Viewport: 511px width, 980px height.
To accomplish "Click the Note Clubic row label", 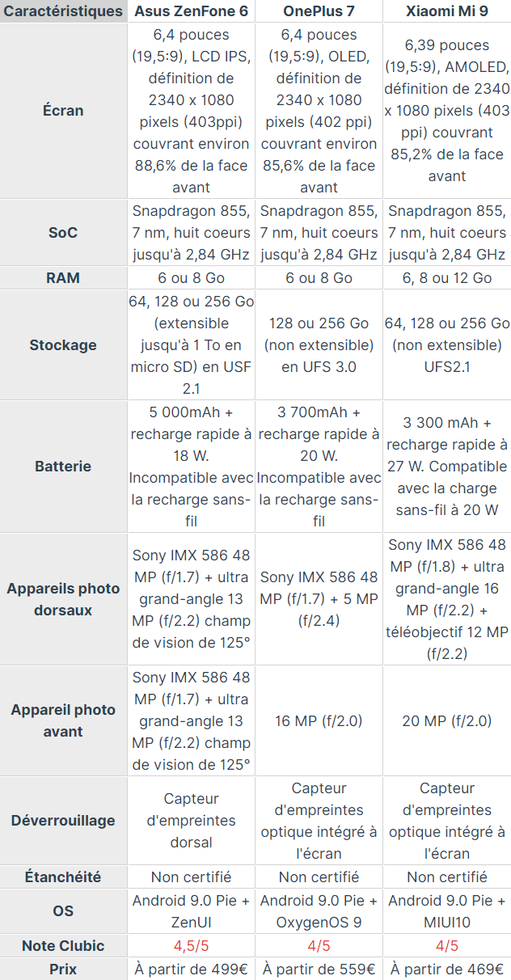I will coord(63,945).
